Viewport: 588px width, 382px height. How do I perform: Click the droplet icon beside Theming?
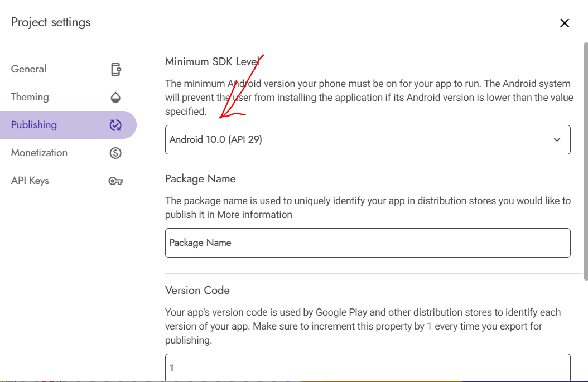(115, 97)
